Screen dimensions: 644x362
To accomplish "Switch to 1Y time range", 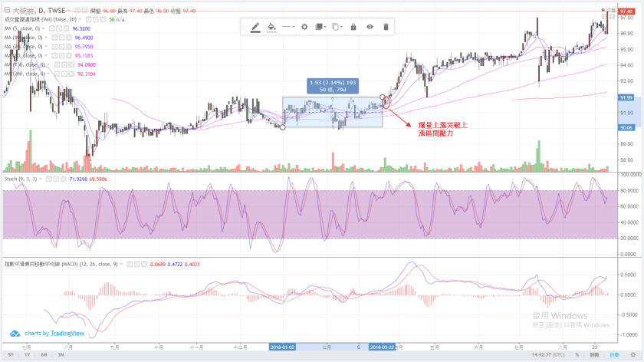I will click(27, 355).
